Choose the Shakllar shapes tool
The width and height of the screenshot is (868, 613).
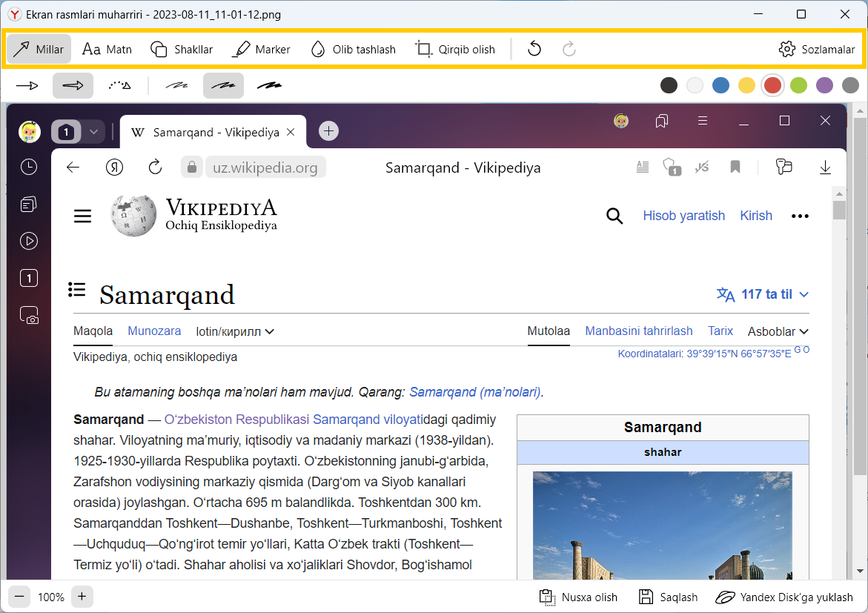coord(182,50)
